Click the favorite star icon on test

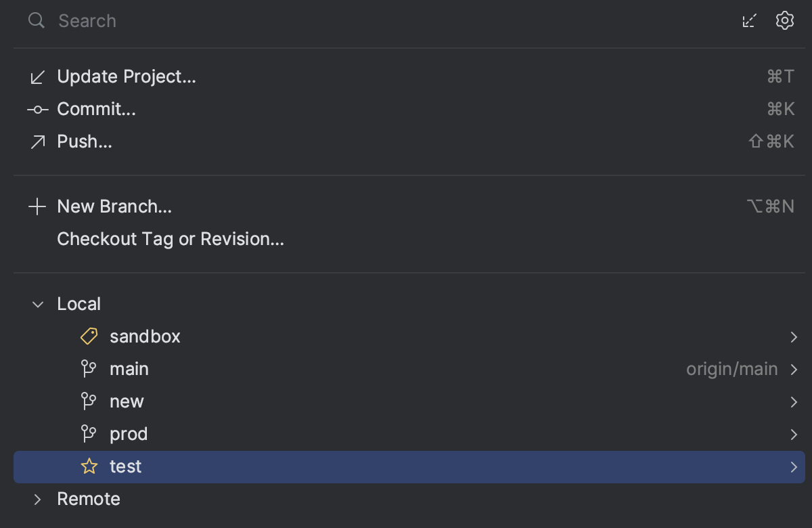click(89, 466)
